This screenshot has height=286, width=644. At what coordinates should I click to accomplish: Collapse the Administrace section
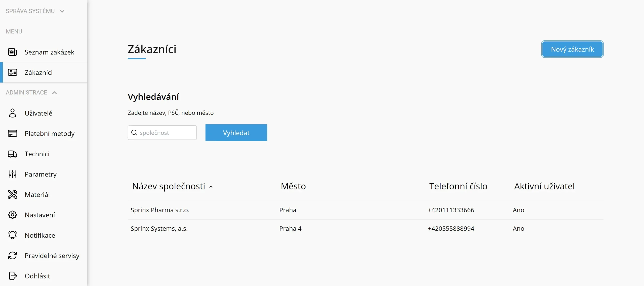31,93
